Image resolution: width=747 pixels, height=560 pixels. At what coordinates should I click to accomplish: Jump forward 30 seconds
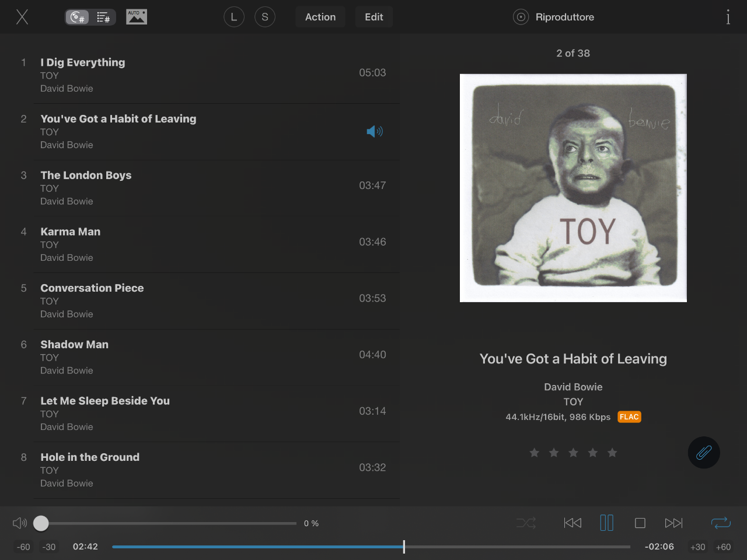697,547
